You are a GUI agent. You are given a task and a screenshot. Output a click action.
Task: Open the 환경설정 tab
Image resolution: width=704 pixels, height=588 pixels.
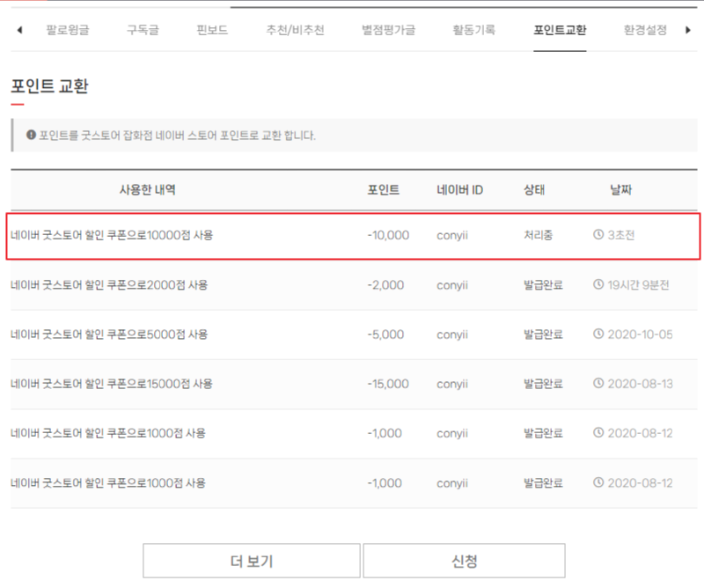click(x=644, y=30)
